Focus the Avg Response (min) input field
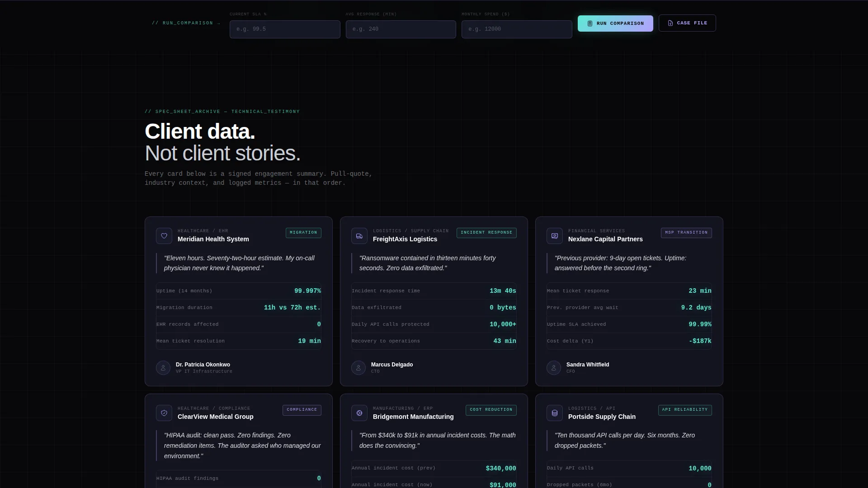Viewport: 868px width, 488px height. [401, 29]
